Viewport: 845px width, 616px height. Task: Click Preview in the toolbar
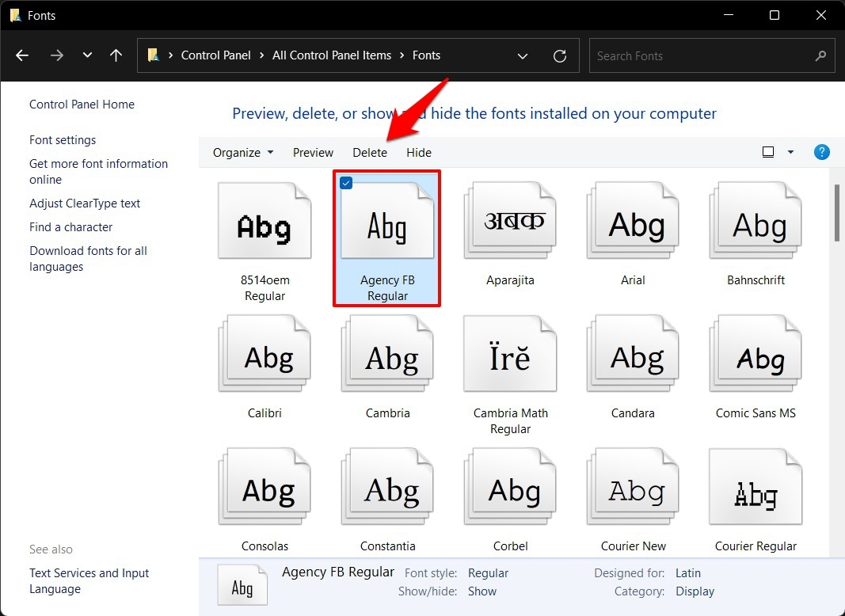(313, 153)
